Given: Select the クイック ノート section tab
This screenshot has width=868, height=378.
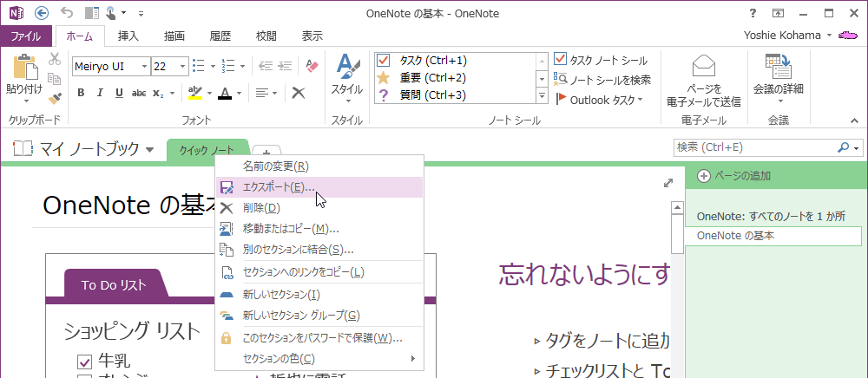Looking at the screenshot, I should tap(207, 150).
